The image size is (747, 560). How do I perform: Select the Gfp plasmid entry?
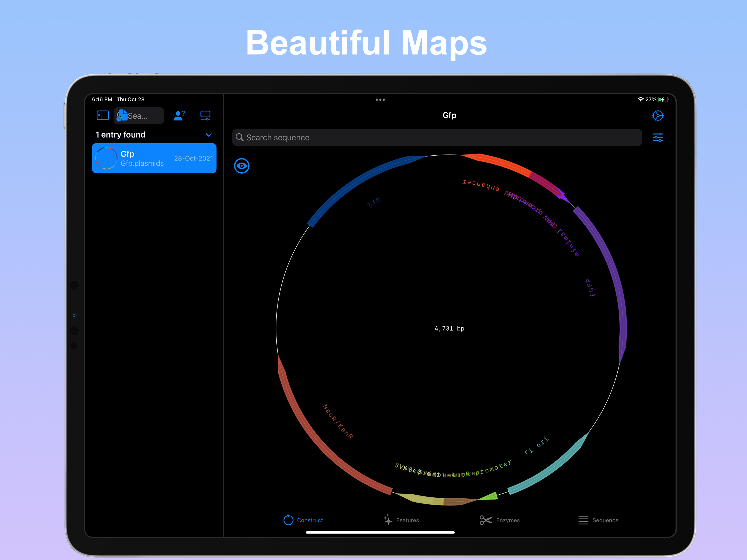tap(154, 158)
